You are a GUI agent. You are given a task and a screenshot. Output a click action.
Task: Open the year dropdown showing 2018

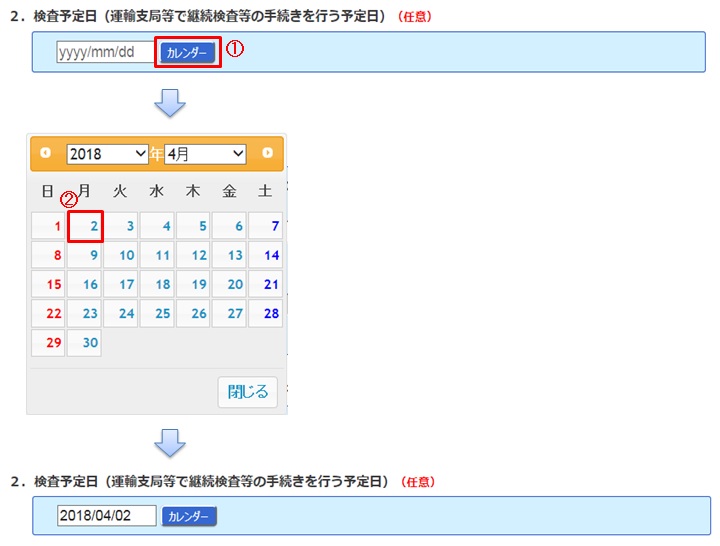click(x=107, y=154)
